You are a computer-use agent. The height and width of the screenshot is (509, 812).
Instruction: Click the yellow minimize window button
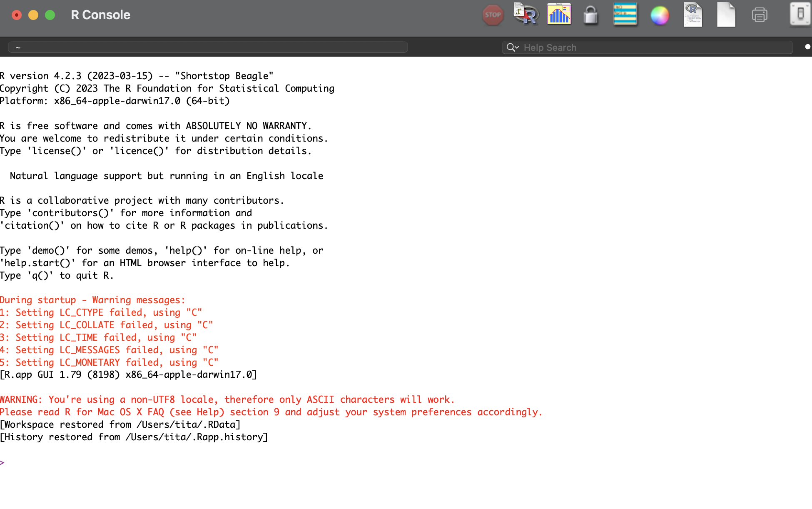click(x=33, y=15)
